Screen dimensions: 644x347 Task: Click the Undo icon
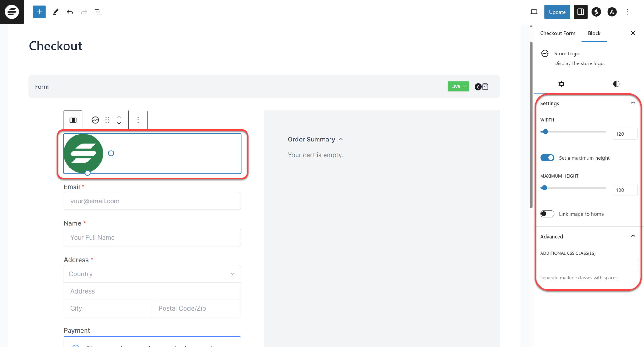70,12
